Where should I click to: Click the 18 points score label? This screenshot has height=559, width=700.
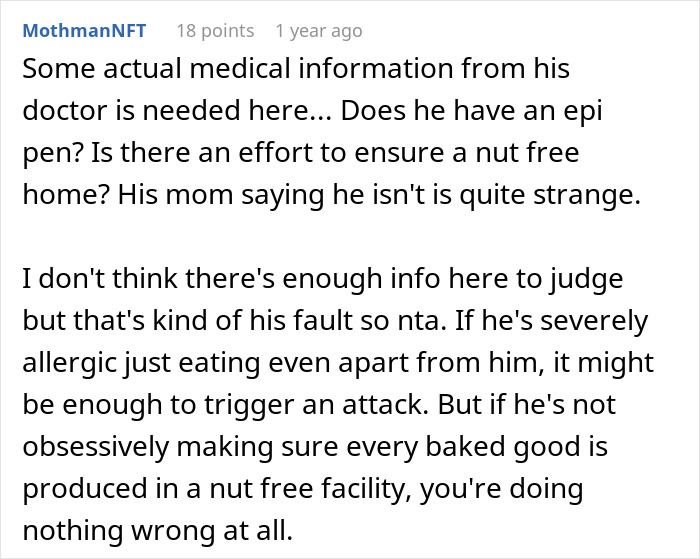pyautogui.click(x=216, y=31)
